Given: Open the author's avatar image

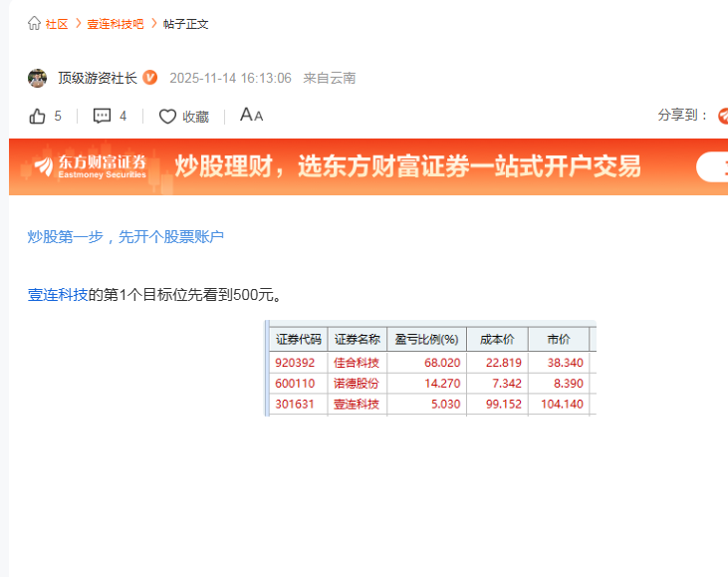Looking at the screenshot, I should [x=37, y=78].
